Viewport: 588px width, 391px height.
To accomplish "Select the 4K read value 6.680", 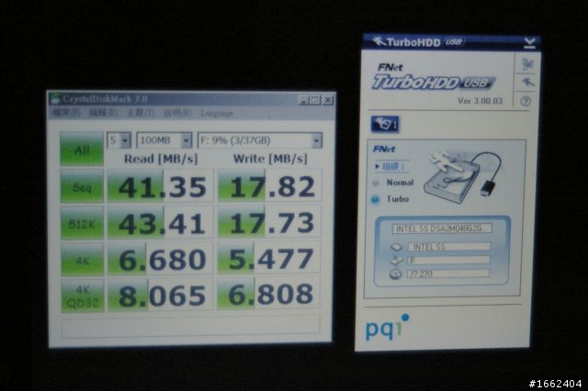I will (x=161, y=259).
